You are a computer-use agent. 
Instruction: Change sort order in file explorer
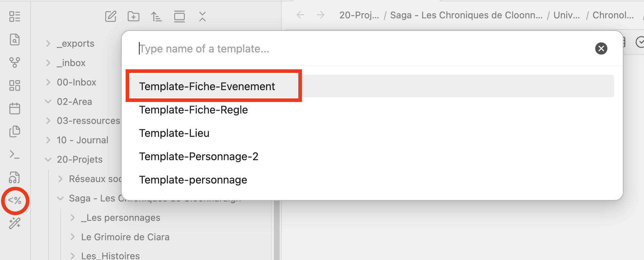156,16
